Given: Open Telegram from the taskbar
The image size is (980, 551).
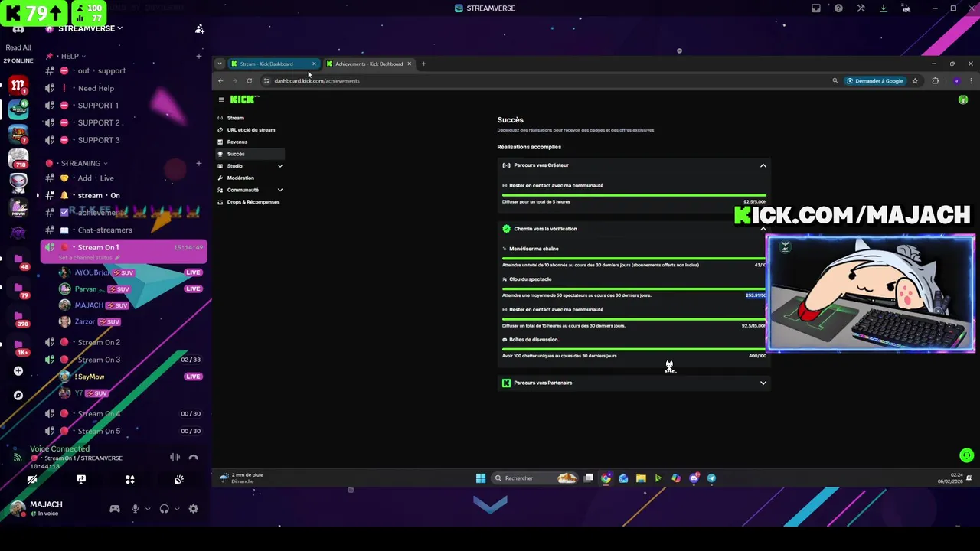Looking at the screenshot, I should (711, 478).
